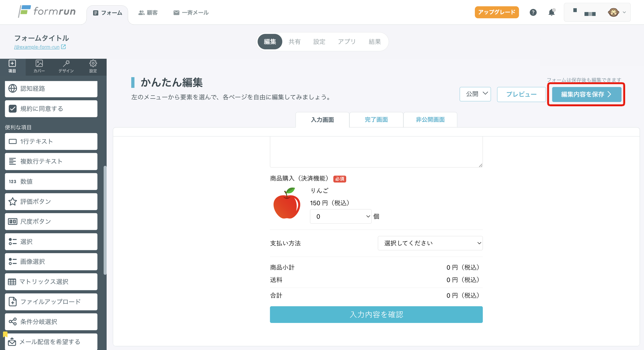Open the external link icon beside the form URL
The height and width of the screenshot is (350, 644).
[64, 47]
